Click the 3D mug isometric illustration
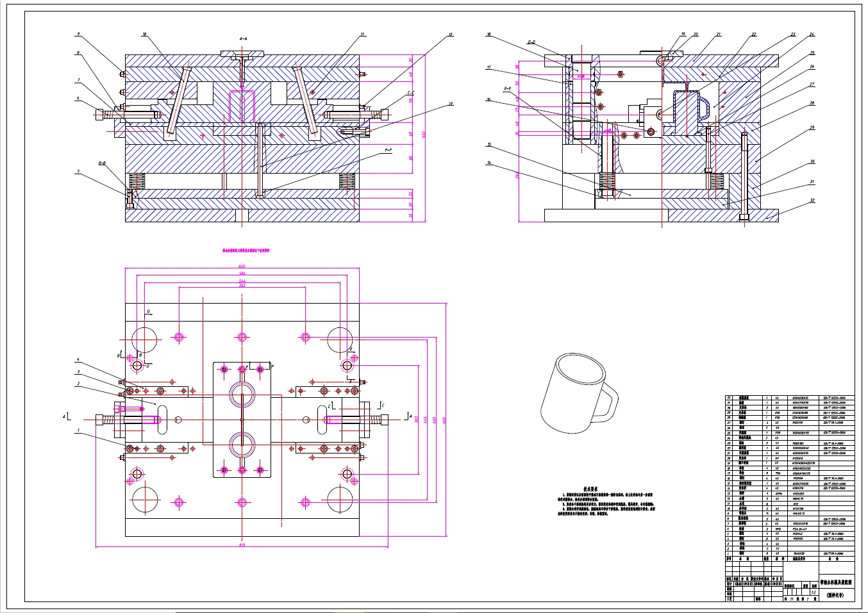The image size is (868, 613). point(579,393)
